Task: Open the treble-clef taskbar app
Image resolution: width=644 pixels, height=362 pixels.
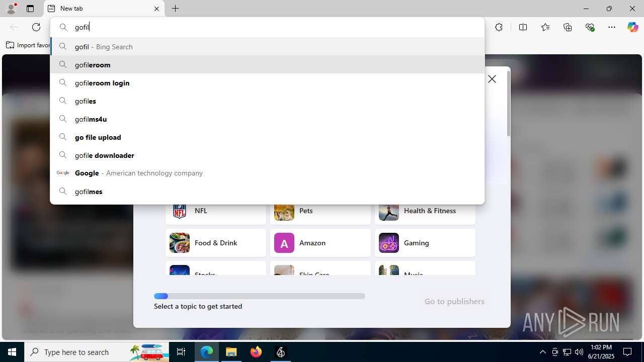Action: (x=281, y=352)
